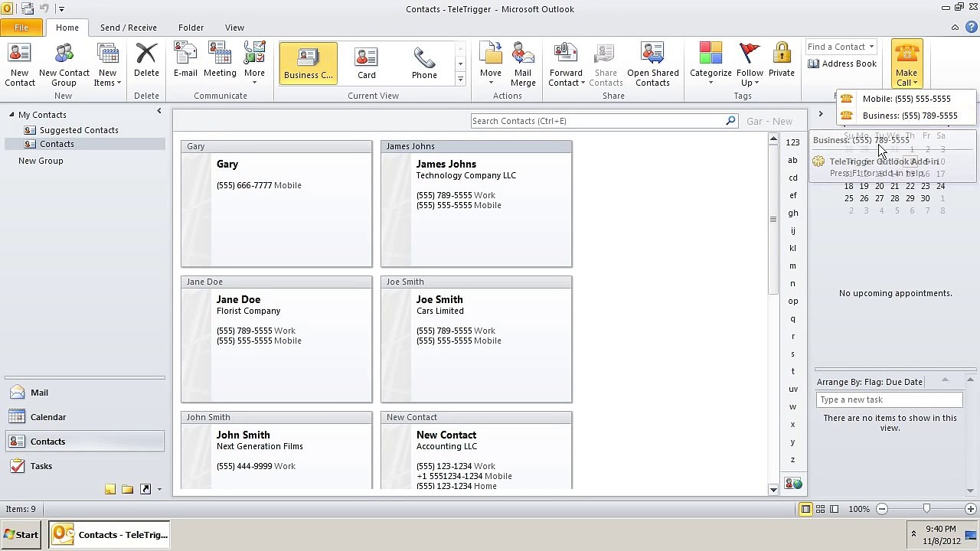This screenshot has width=980, height=551.
Task: Schedule a Meeting with the contact
Action: coord(220,61)
